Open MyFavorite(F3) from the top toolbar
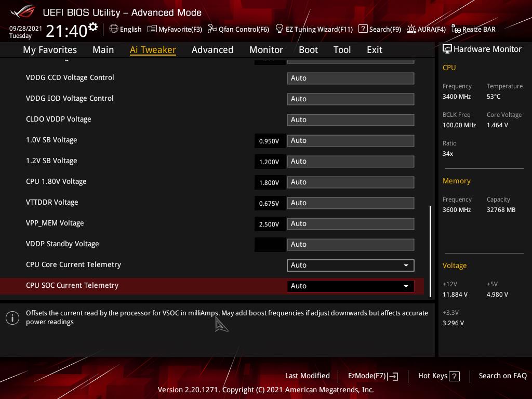 pyautogui.click(x=175, y=29)
